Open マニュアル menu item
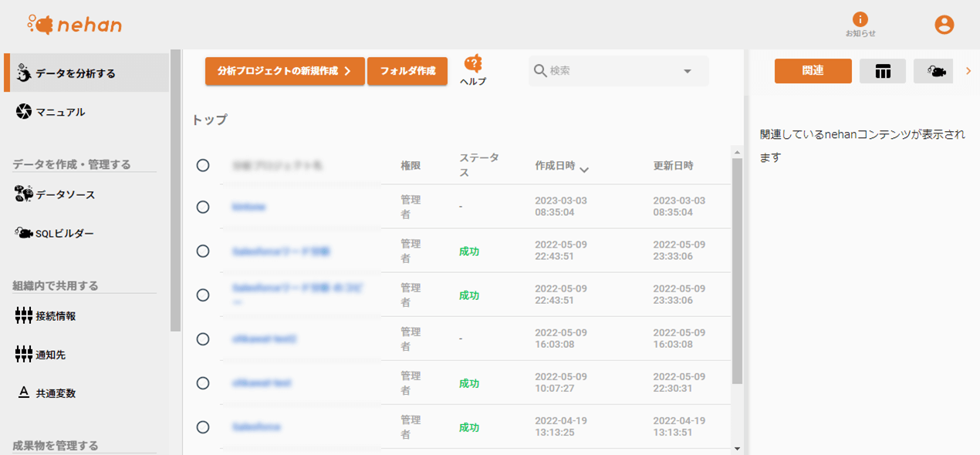 (x=86, y=112)
